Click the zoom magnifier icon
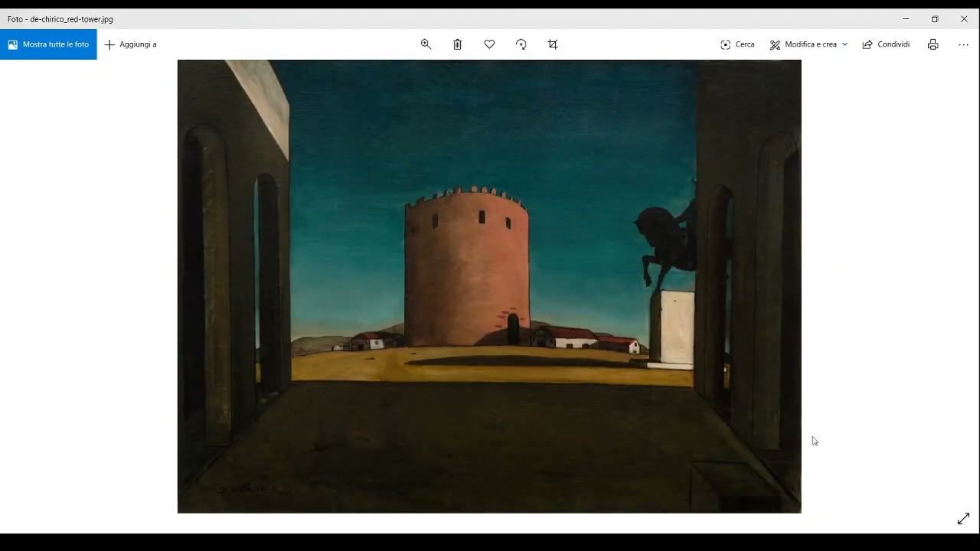 pyautogui.click(x=426, y=44)
